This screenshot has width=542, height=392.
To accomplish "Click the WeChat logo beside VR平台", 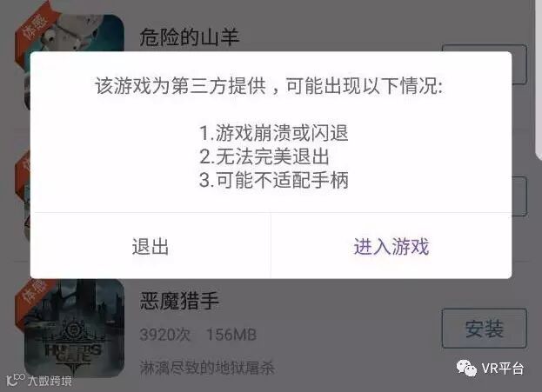I will 466,368.
